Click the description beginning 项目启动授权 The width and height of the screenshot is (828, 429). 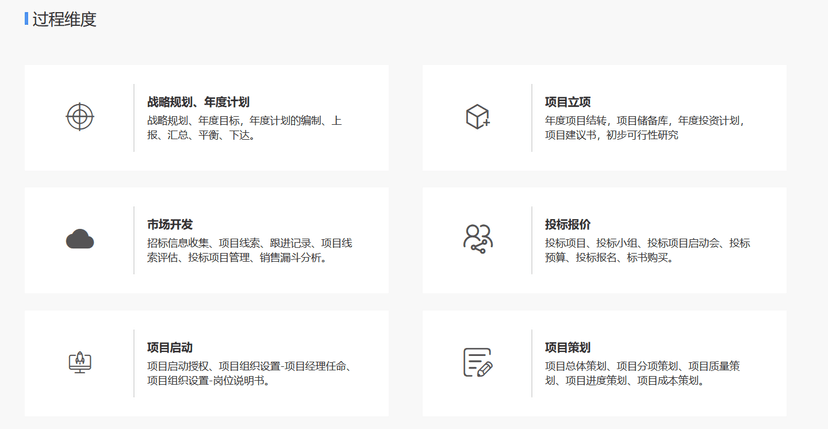point(250,373)
